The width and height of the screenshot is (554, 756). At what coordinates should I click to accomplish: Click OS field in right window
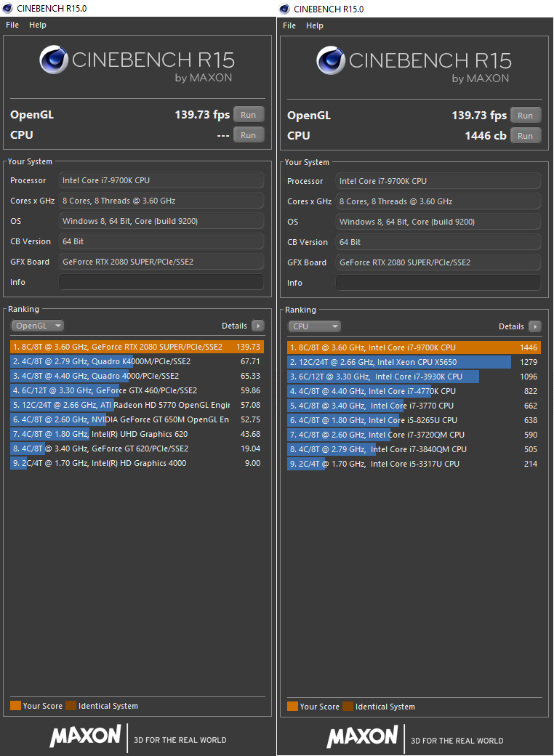tap(438, 222)
